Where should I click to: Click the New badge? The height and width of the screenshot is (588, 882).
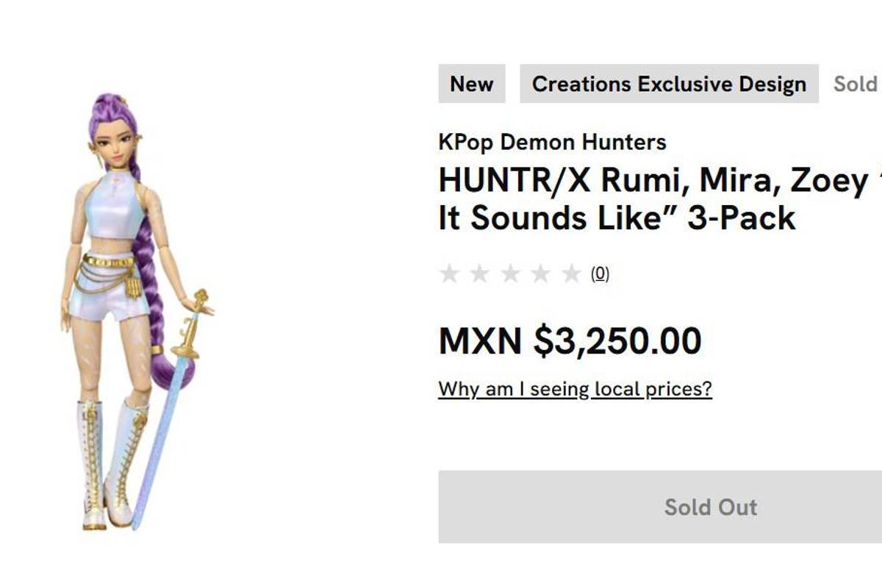pyautogui.click(x=471, y=84)
